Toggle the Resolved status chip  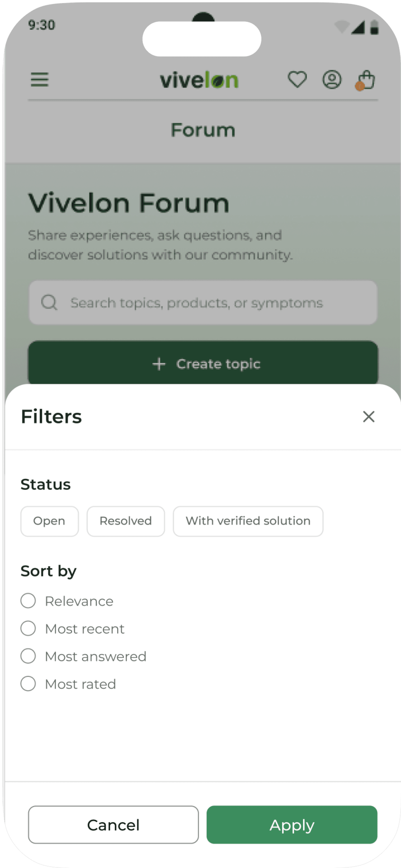(126, 521)
